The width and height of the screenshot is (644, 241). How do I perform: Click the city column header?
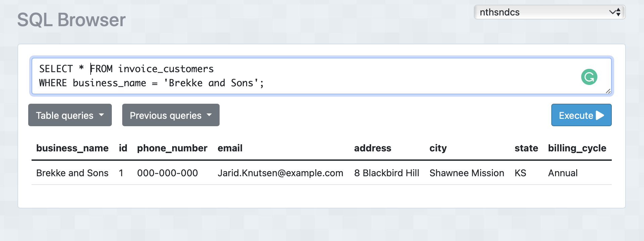pos(438,148)
